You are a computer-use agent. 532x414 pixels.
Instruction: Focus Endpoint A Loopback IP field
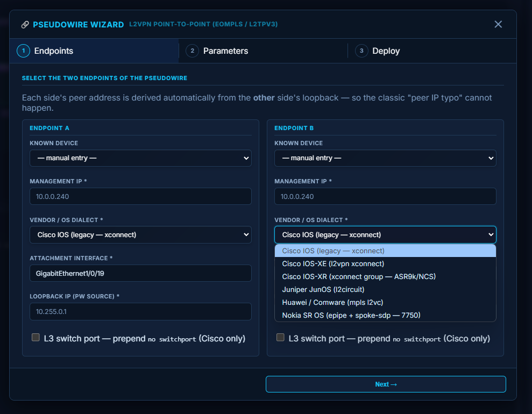(140, 312)
